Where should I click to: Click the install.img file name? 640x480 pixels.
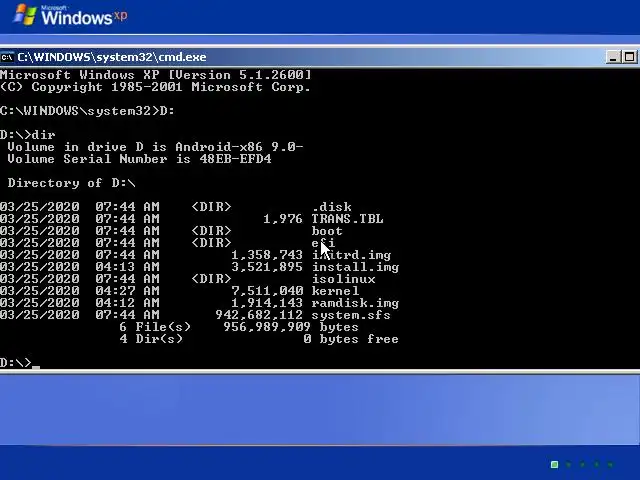tap(355, 267)
